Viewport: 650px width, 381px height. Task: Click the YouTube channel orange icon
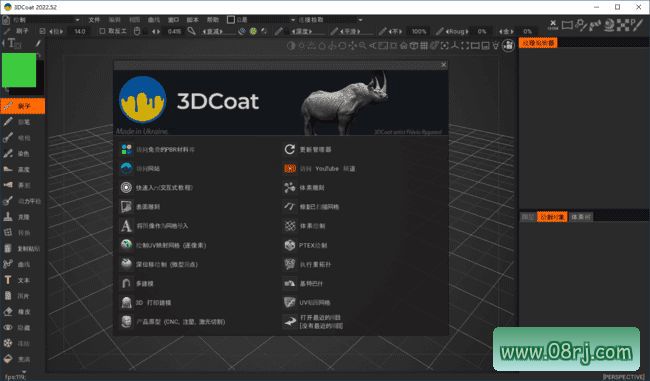tap(290, 168)
